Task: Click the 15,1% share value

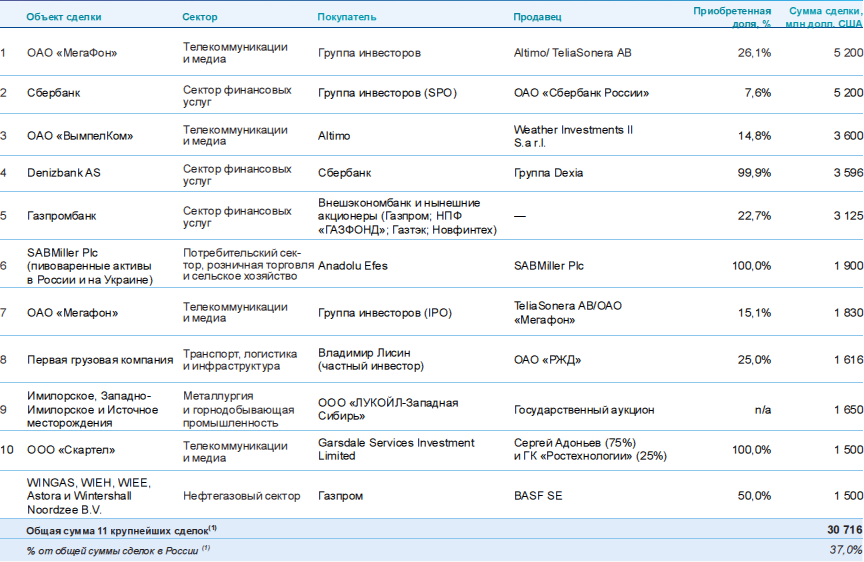Action: click(754, 313)
